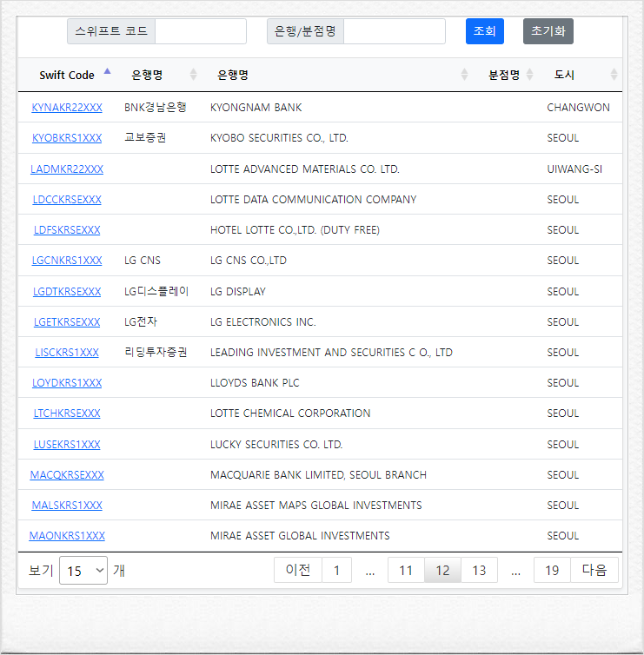Select LEADING INVESTMENT AND SECURITIES cell
This screenshot has width=644, height=655.
coord(331,353)
